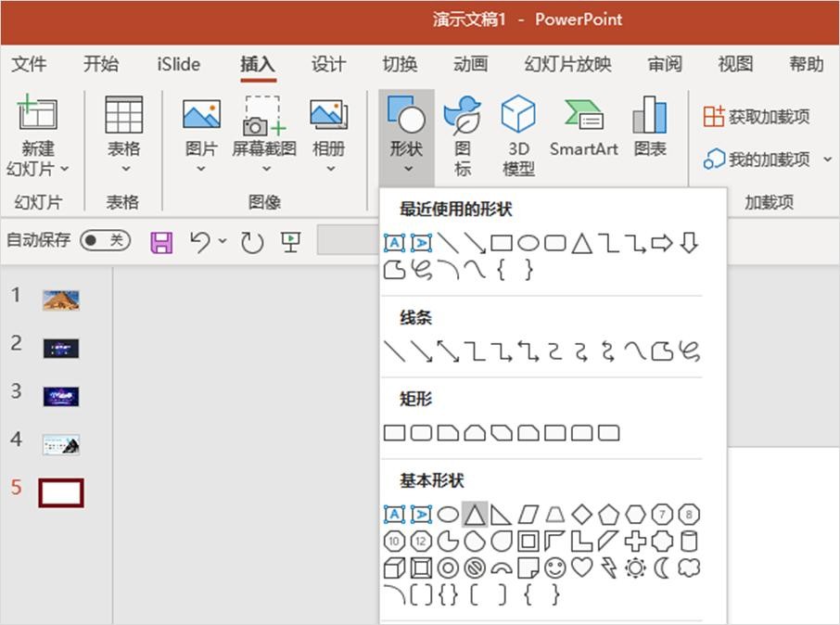Choose the lightning bolt shape

[x=608, y=568]
